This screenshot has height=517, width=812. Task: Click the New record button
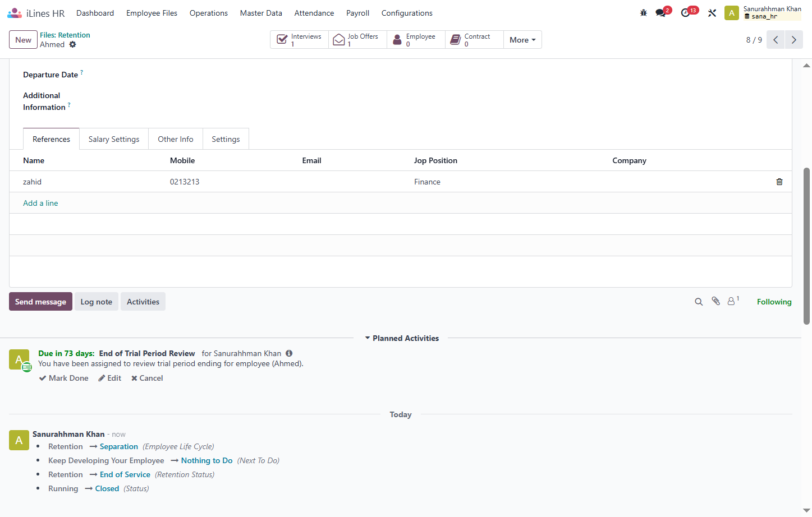[x=23, y=40]
